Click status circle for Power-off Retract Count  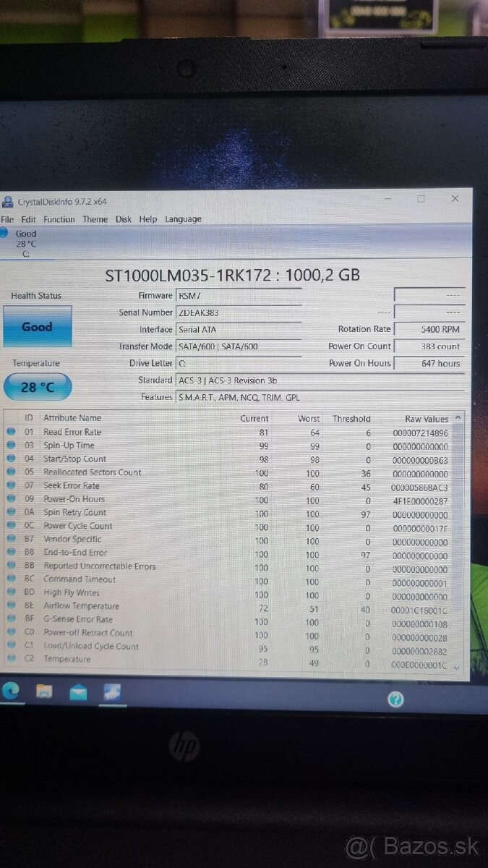click(x=11, y=633)
